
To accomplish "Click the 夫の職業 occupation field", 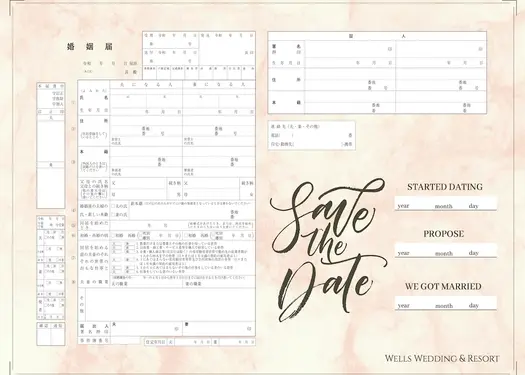I will click(x=146, y=284).
